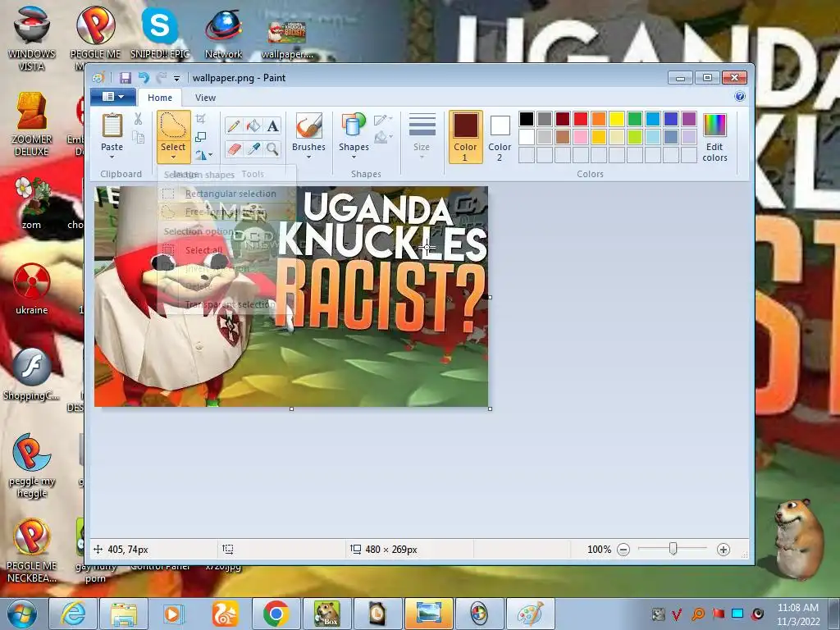
Task: Select the WINDOWS VISTA desktop icon
Action: tap(32, 38)
